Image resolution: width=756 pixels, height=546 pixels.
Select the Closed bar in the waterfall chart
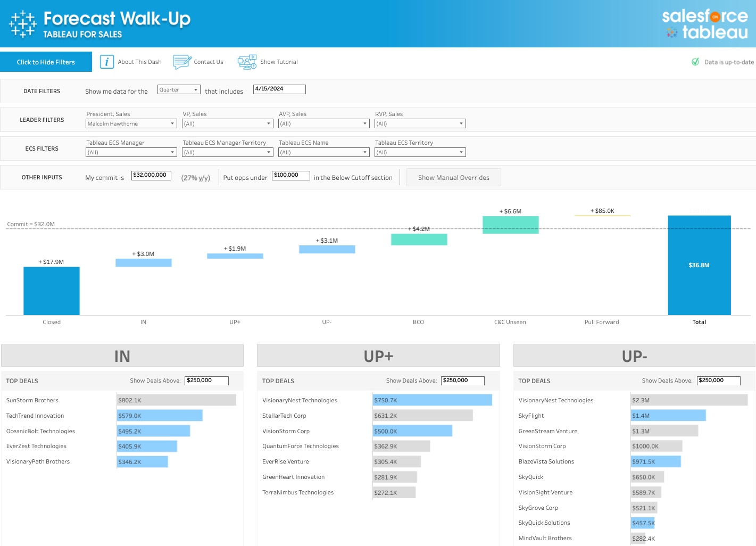pos(52,291)
